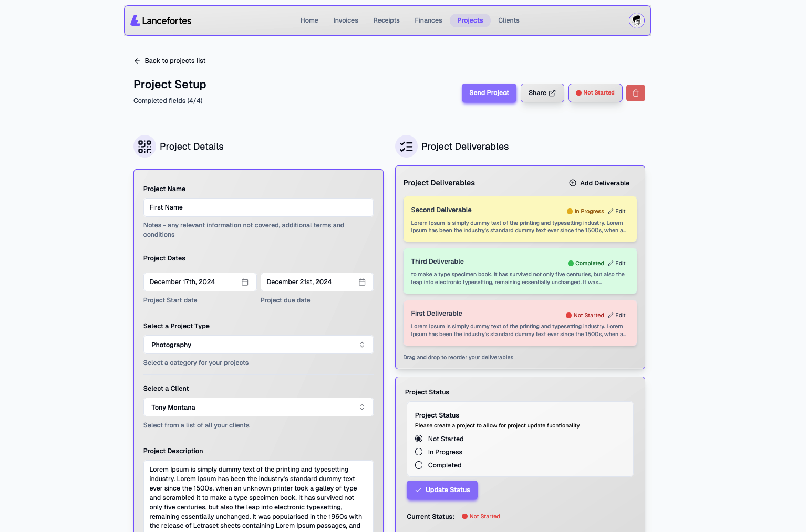Open the Project Type Photography dropdown
This screenshot has width=806, height=532.
click(258, 345)
